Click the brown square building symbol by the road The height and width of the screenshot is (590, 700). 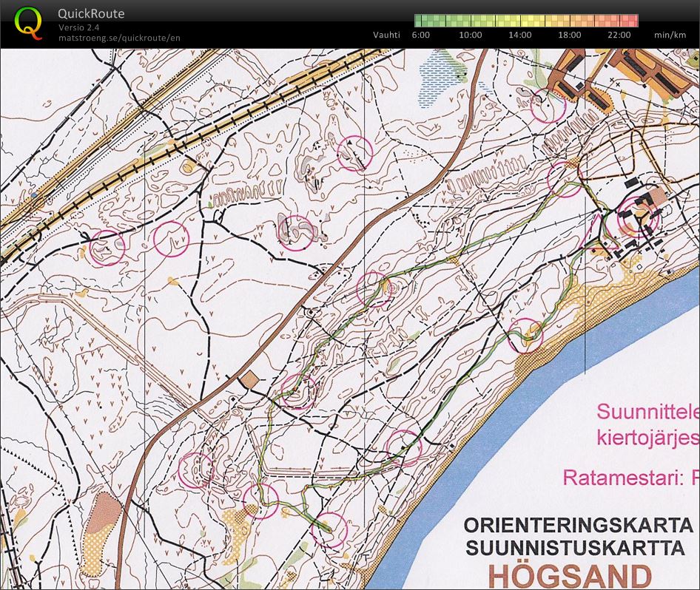[249, 379]
